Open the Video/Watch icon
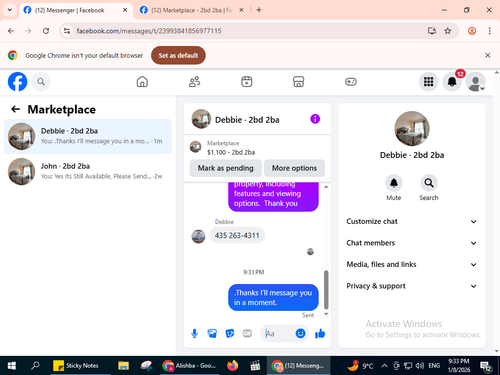Screen dimensions: 500x375 247,82
